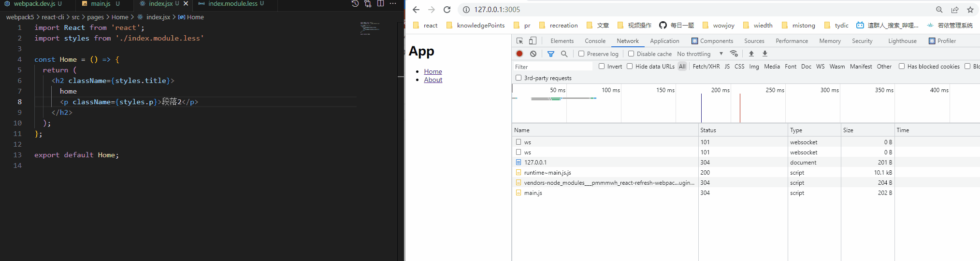Open the bilibili 逗群人 bookmark
980x261 pixels.
click(887, 25)
